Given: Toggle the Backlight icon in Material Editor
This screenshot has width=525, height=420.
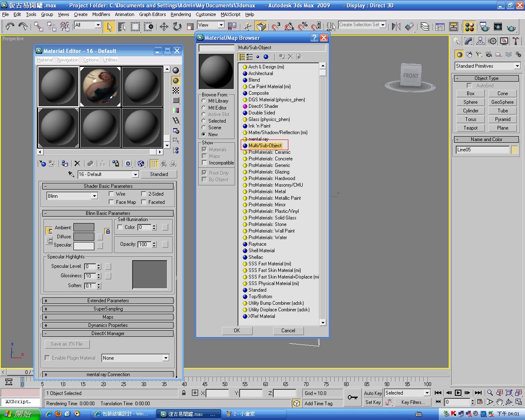Looking at the screenshot, I should (x=176, y=80).
